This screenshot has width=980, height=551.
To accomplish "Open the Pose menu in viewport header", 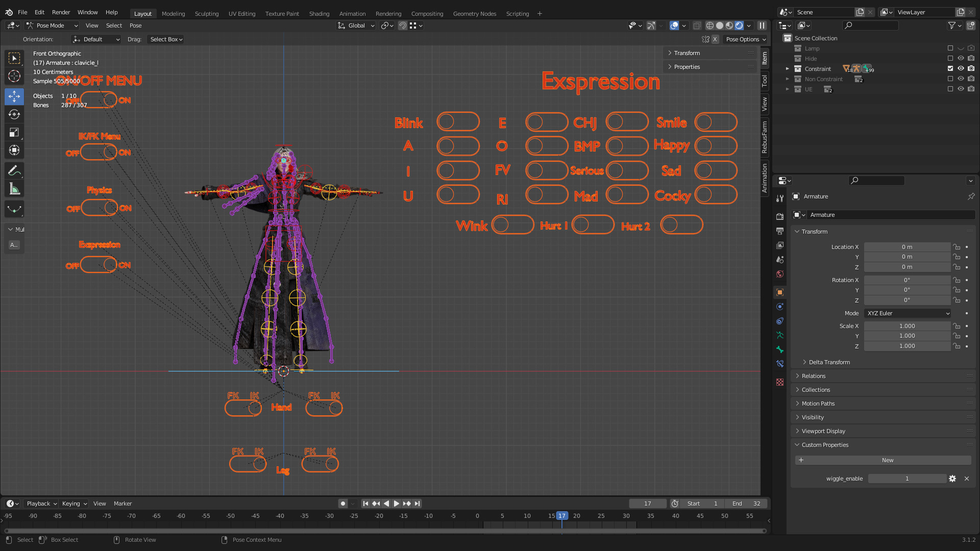I will [135, 26].
